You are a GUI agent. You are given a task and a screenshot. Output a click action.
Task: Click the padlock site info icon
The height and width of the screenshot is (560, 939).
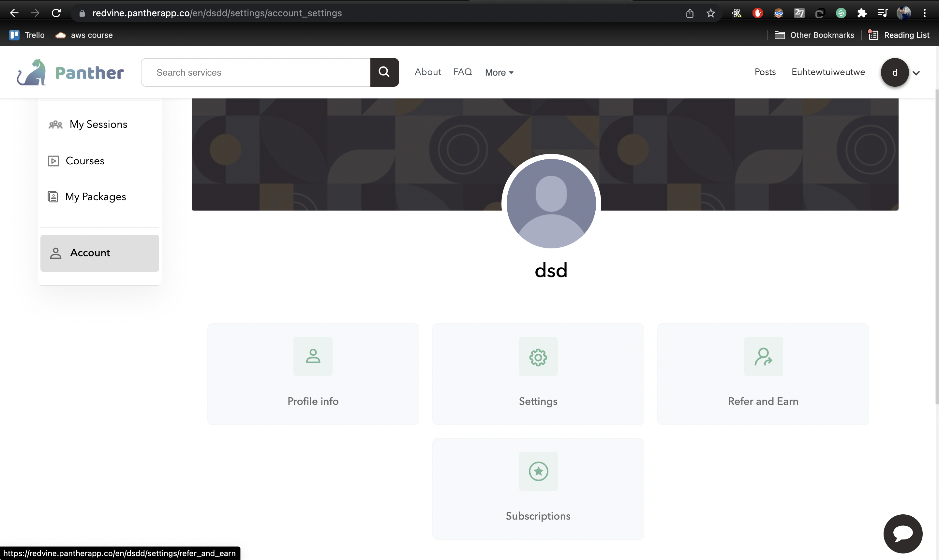82,13
